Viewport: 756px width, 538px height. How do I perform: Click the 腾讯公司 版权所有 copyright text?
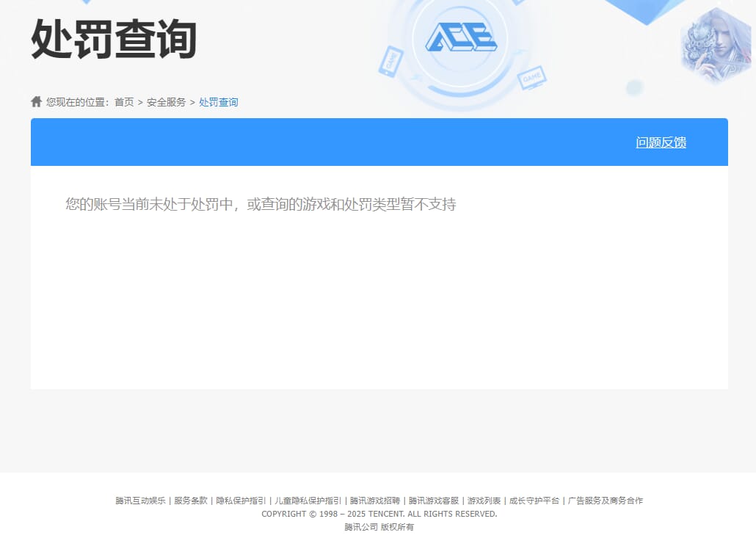[378, 527]
